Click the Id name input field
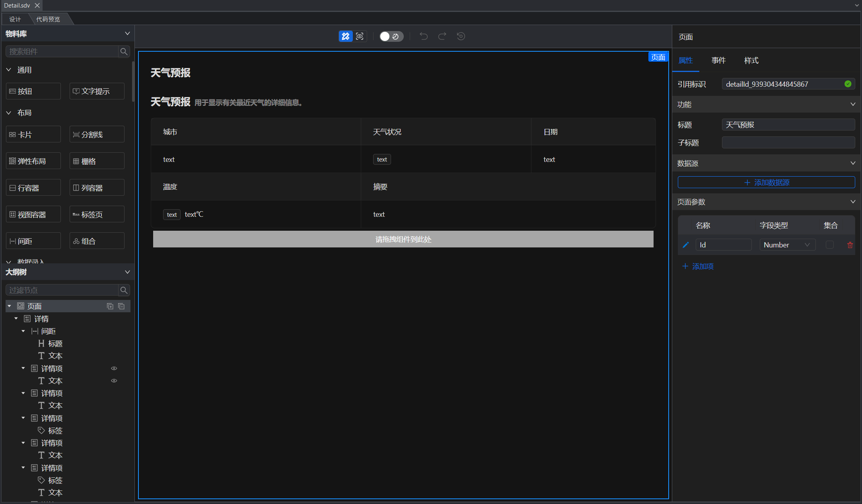Image resolution: width=862 pixels, height=504 pixels. 724,245
